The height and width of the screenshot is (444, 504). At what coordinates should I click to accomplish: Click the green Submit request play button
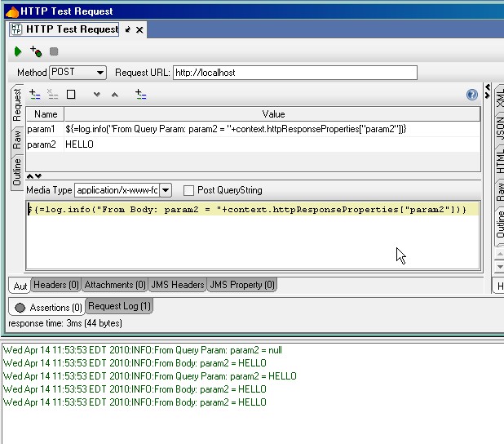tap(18, 51)
